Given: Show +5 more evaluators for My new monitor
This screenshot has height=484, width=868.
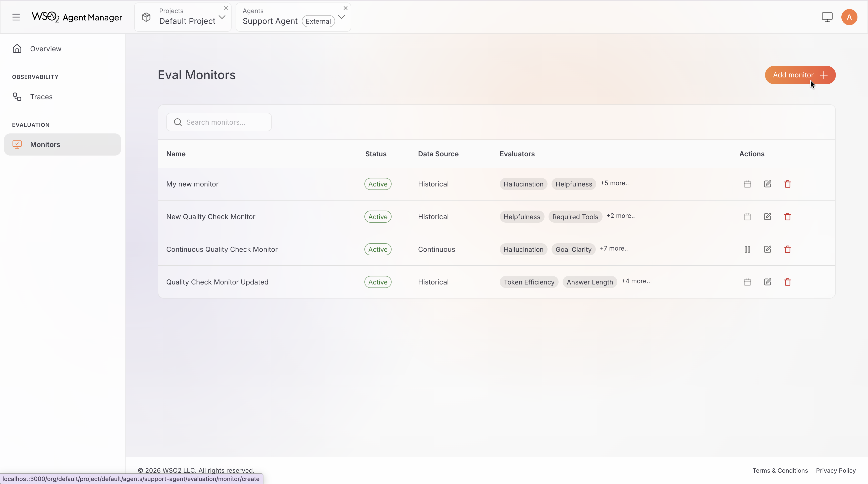Looking at the screenshot, I should [x=615, y=183].
